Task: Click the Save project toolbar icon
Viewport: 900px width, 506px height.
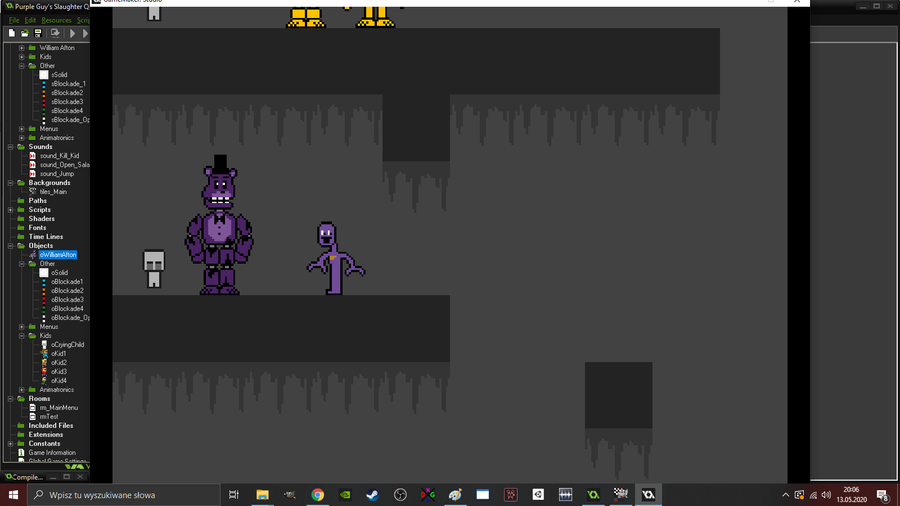Action: [x=38, y=33]
